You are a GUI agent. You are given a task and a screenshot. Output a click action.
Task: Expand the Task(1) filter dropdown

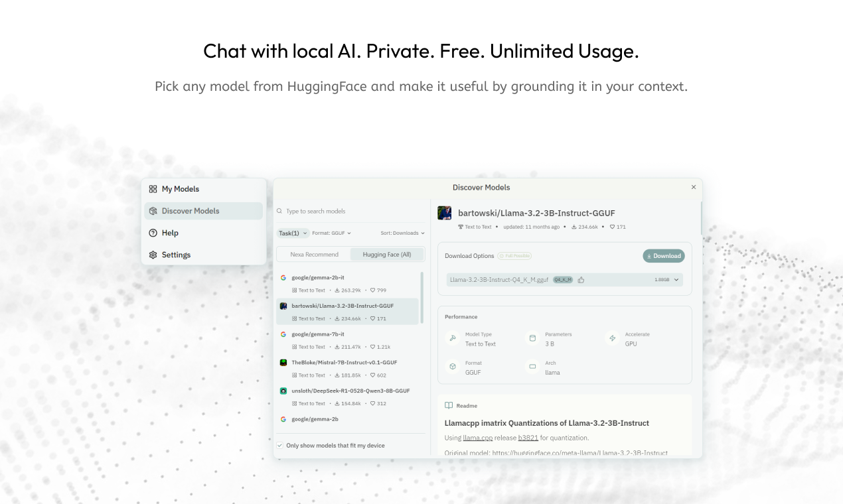click(x=293, y=233)
